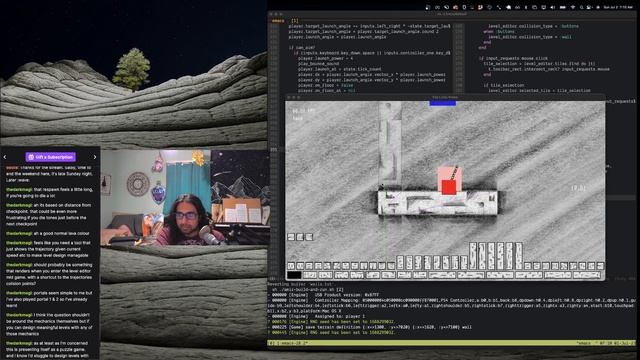The height and width of the screenshot is (360, 640).
Task: Open Spotlight search in the macOS menu bar
Action: tap(581, 7)
